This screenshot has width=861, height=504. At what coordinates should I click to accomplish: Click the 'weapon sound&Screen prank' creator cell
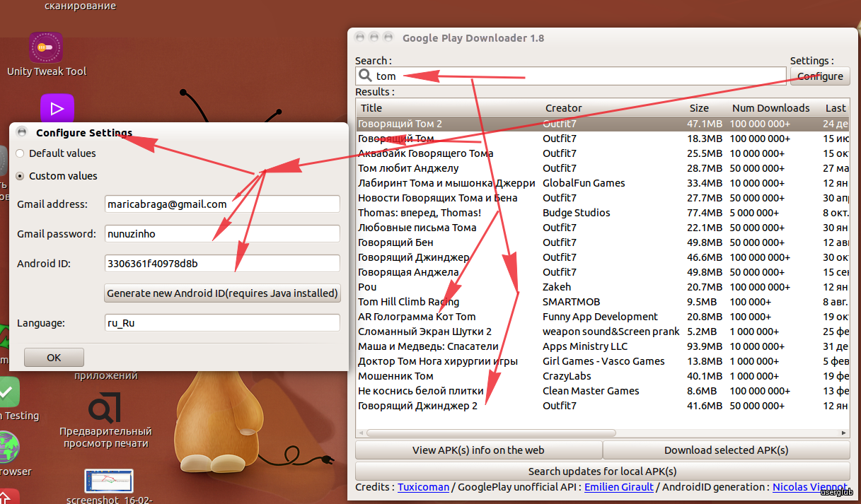coord(611,332)
